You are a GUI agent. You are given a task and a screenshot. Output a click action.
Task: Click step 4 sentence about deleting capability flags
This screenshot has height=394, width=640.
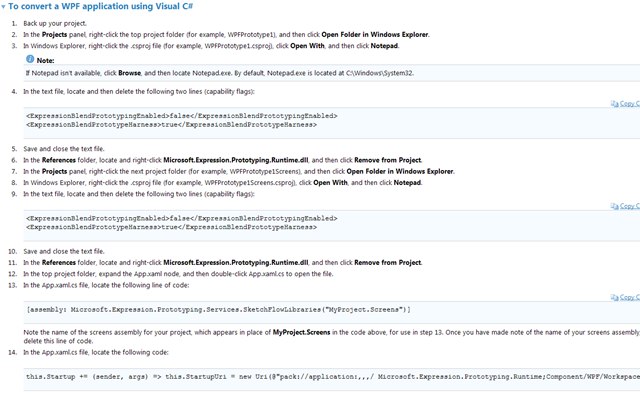pos(139,91)
